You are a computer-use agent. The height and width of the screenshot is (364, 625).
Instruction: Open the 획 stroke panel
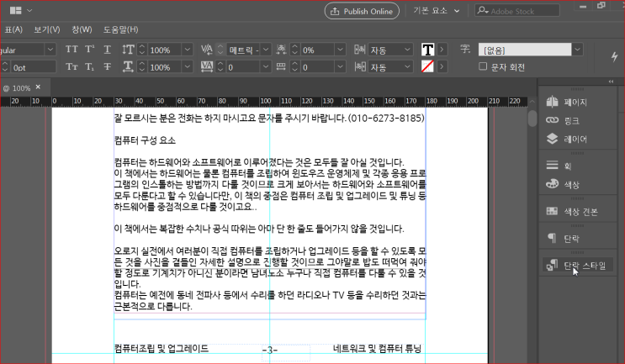tap(559, 166)
